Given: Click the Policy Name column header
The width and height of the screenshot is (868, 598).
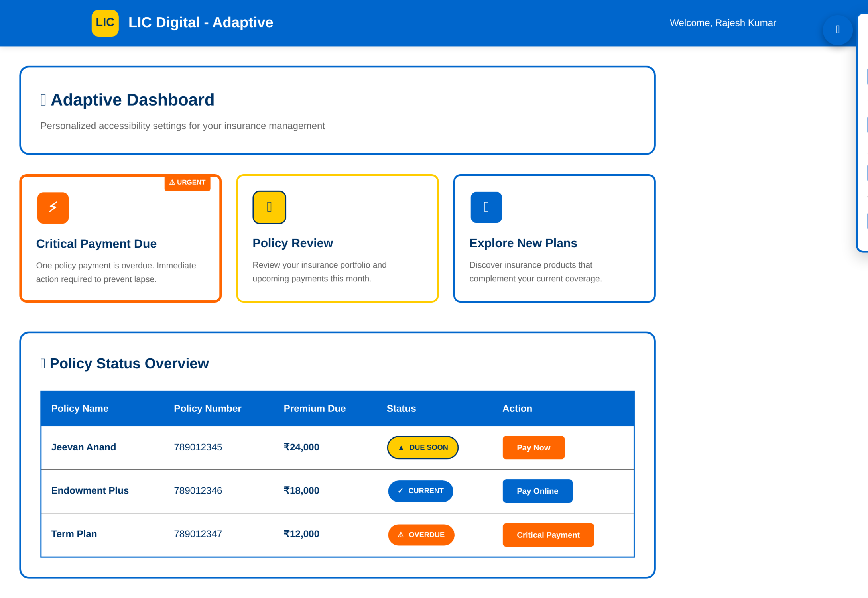Looking at the screenshot, I should tap(80, 409).
